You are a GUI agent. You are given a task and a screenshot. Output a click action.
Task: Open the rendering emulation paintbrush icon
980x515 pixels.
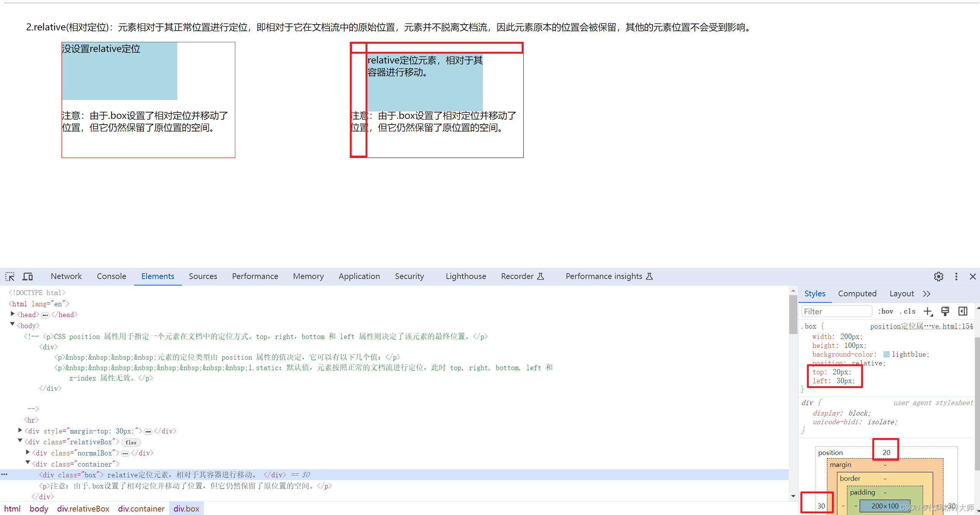945,311
